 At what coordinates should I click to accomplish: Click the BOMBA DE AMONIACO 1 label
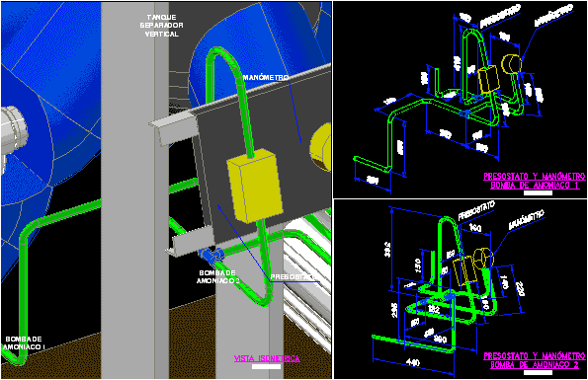(24, 343)
